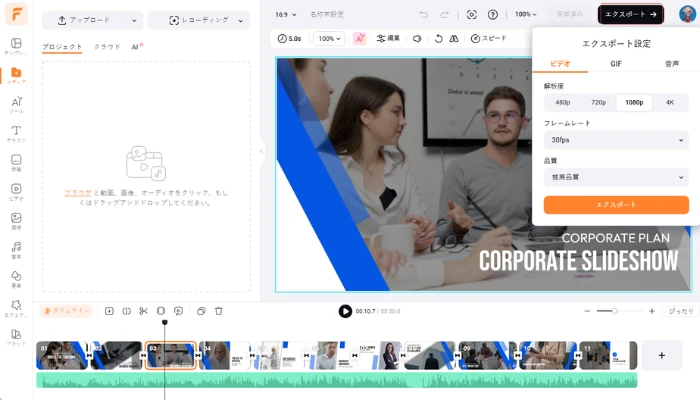Click the pink AI tool icon

tap(359, 39)
